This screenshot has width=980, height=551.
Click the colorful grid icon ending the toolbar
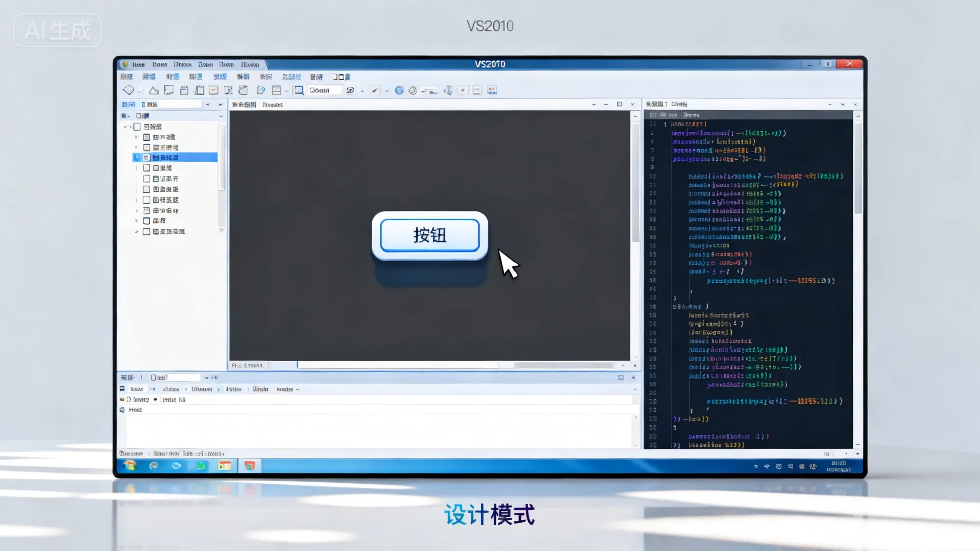492,90
